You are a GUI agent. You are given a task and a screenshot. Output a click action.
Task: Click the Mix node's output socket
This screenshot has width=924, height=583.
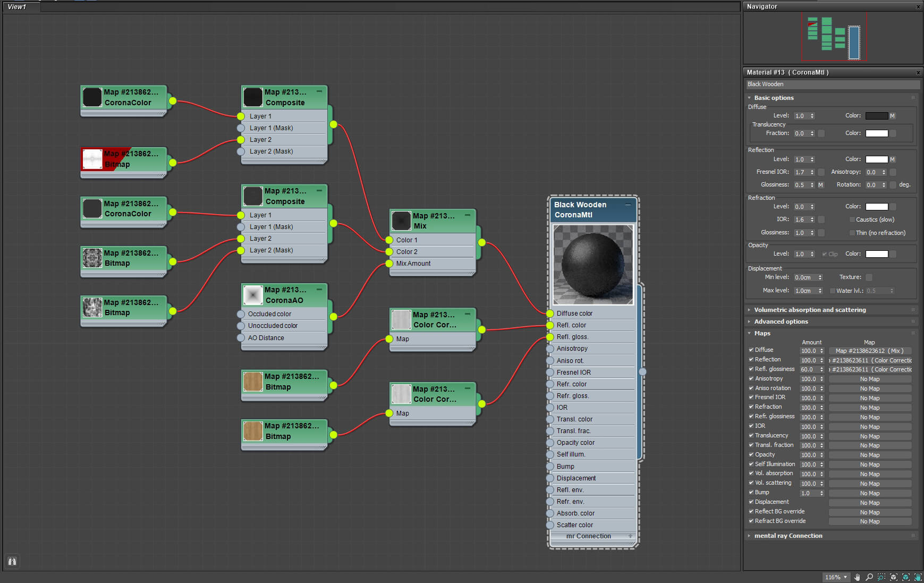[x=481, y=242]
